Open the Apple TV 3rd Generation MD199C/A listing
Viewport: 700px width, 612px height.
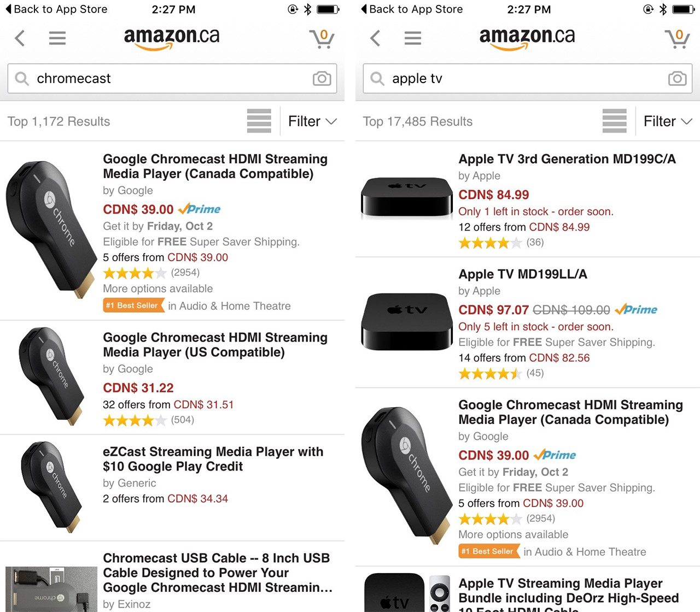(x=567, y=158)
